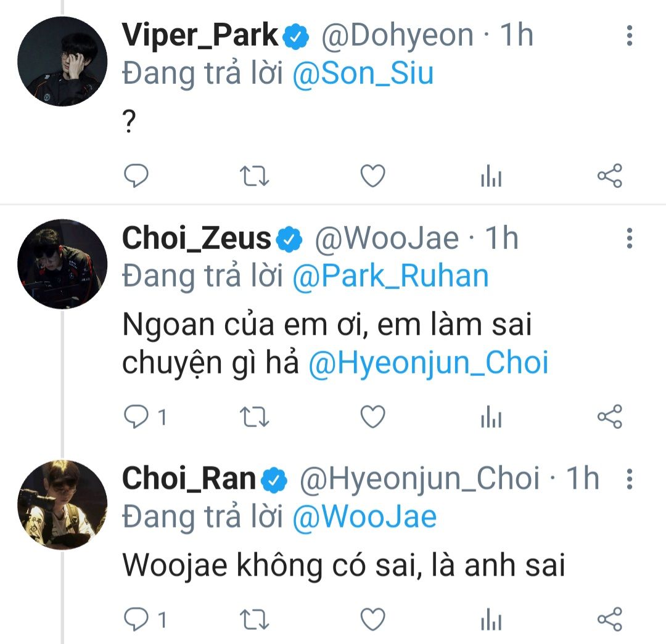Image resolution: width=666 pixels, height=644 pixels.
Task: Reply to Viper_Park's tweet
Action: point(136,177)
